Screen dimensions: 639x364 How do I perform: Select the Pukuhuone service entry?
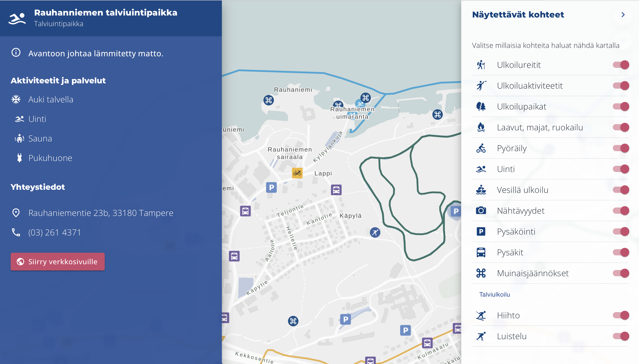(50, 158)
